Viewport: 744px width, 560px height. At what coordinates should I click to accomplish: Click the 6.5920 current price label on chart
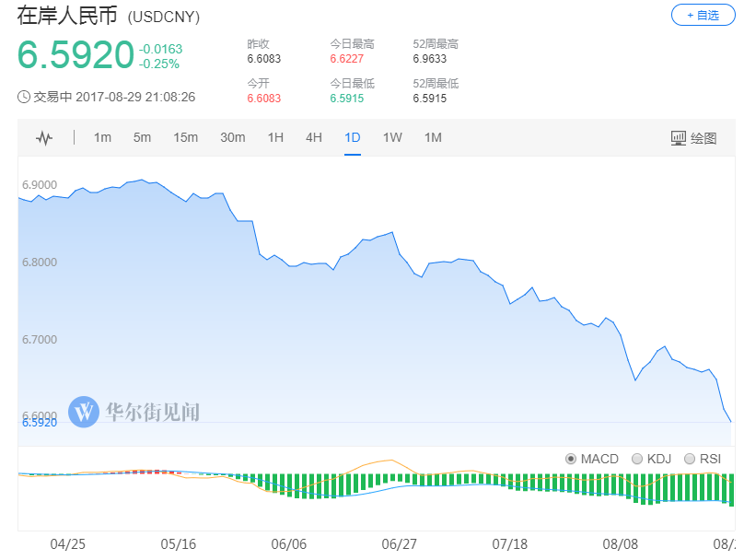[39, 422]
